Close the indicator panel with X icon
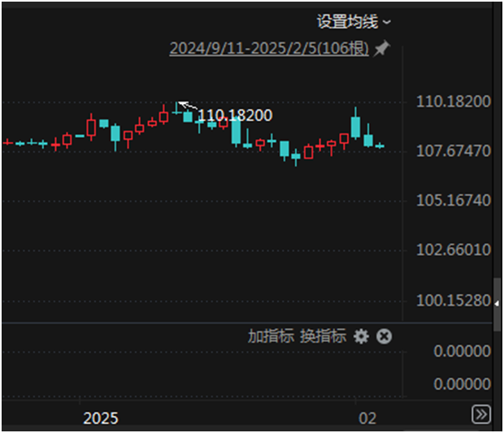Image resolution: width=504 pixels, height=433 pixels. tap(385, 336)
